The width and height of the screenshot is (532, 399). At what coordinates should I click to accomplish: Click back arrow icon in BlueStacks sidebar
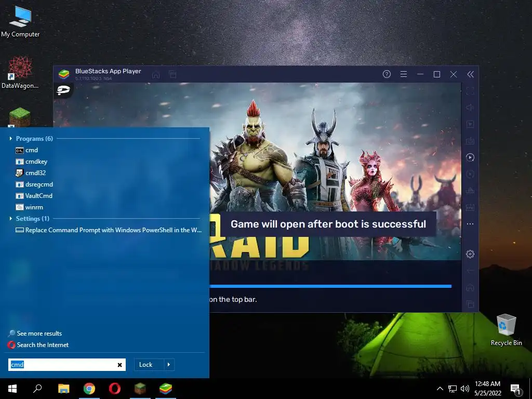(470, 270)
